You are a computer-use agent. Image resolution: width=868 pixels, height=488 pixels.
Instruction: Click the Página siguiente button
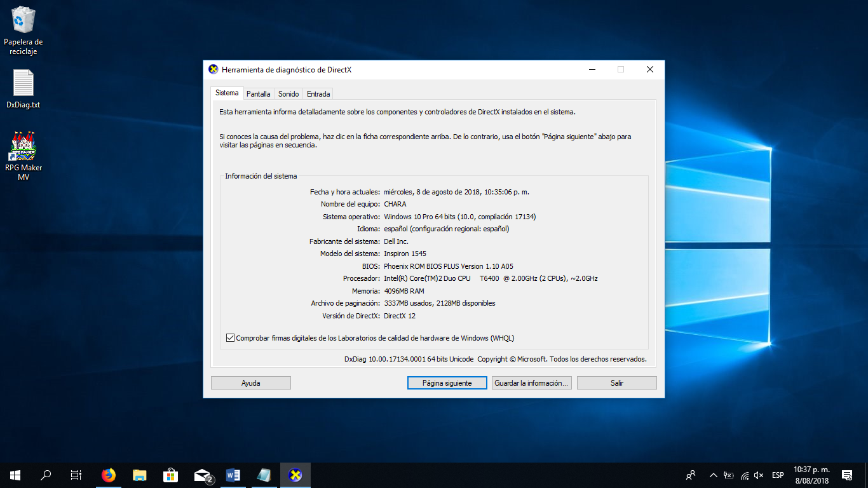(x=447, y=383)
